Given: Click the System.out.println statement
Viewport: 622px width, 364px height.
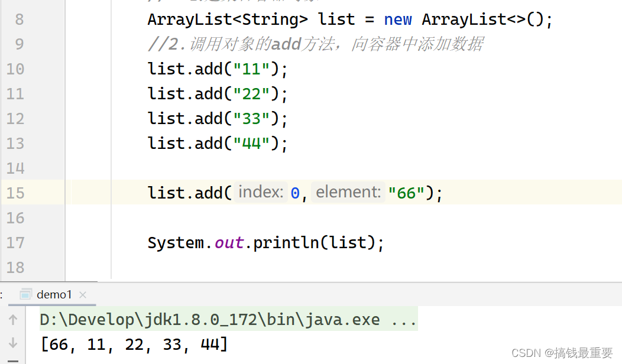Looking at the screenshot, I should (264, 242).
